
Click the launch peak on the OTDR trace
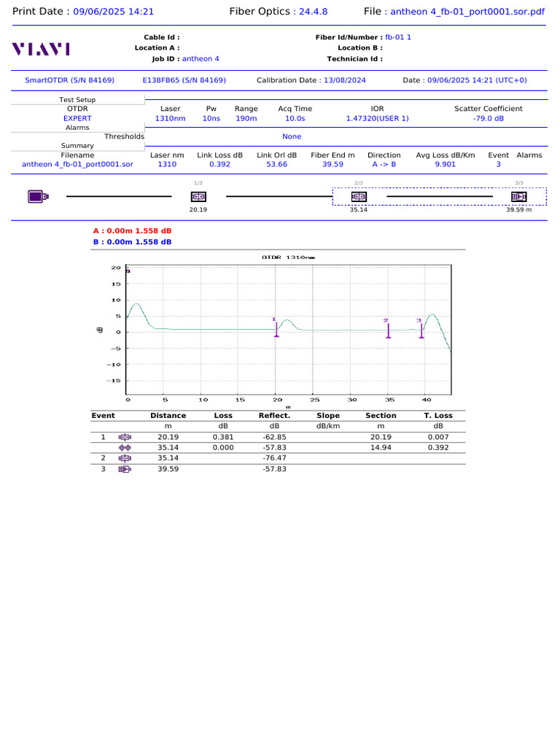pyautogui.click(x=136, y=304)
